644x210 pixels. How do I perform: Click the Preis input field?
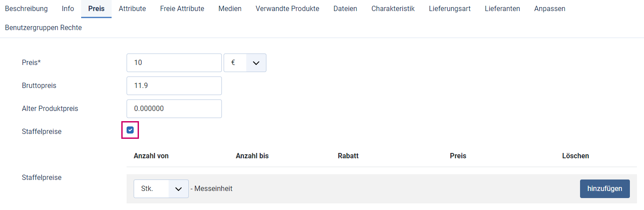coord(174,63)
